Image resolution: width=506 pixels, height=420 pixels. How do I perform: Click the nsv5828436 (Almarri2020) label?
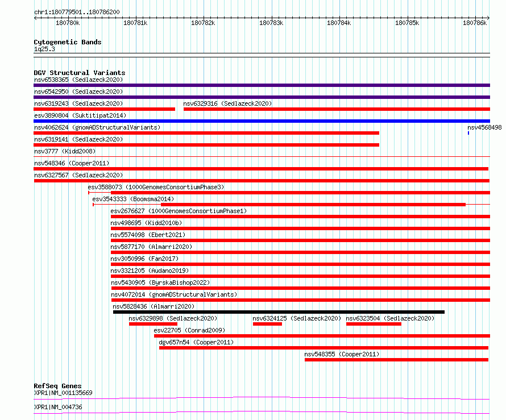[154, 306]
